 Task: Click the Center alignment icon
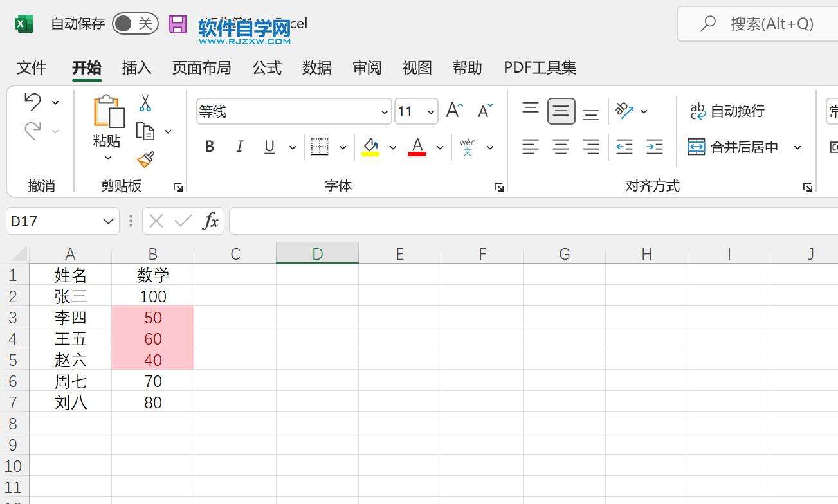click(x=561, y=147)
